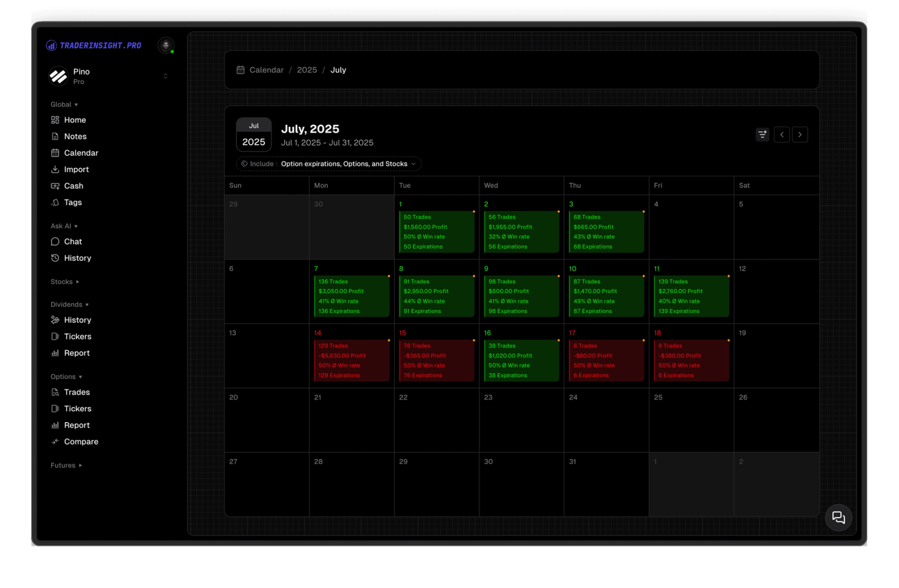Go to previous month

[782, 135]
